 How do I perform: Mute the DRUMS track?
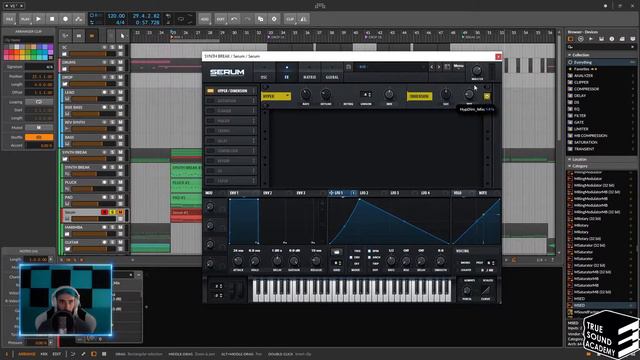pos(120,62)
